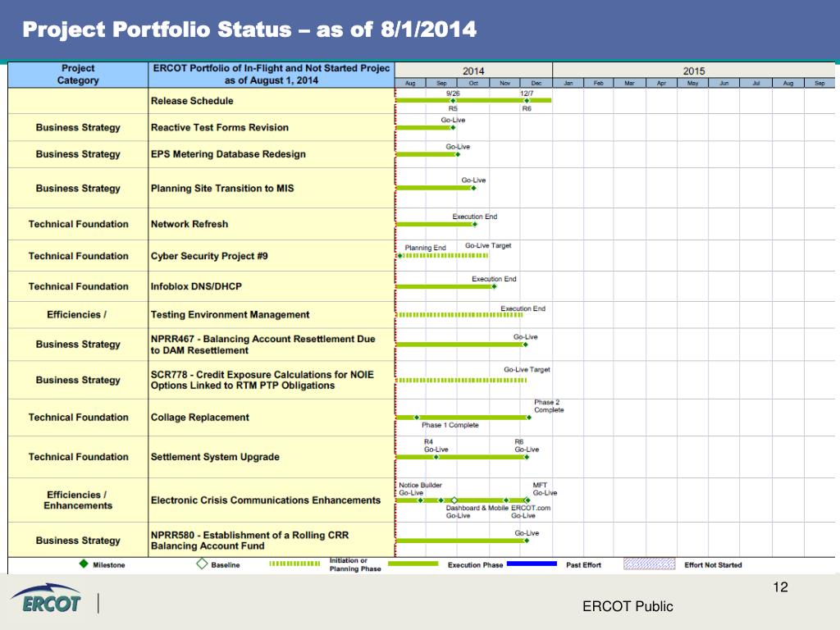Click the ERCOT.com Go-Live label

pyautogui.click(x=531, y=512)
